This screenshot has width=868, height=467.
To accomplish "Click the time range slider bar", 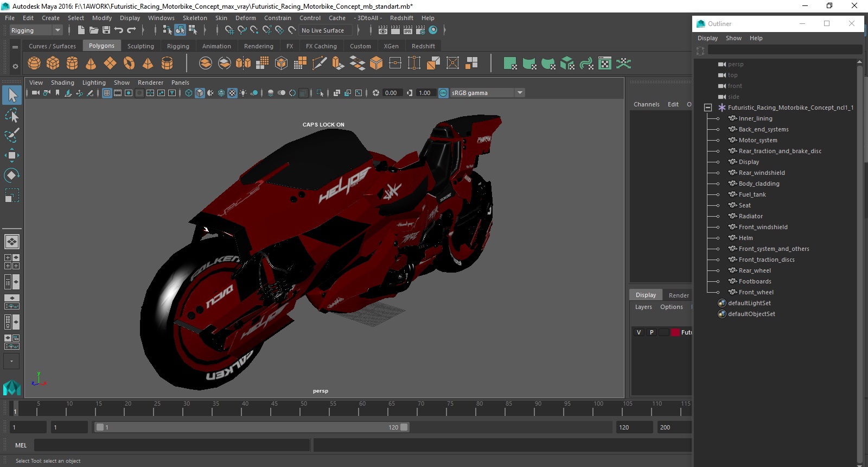I will (x=252, y=427).
